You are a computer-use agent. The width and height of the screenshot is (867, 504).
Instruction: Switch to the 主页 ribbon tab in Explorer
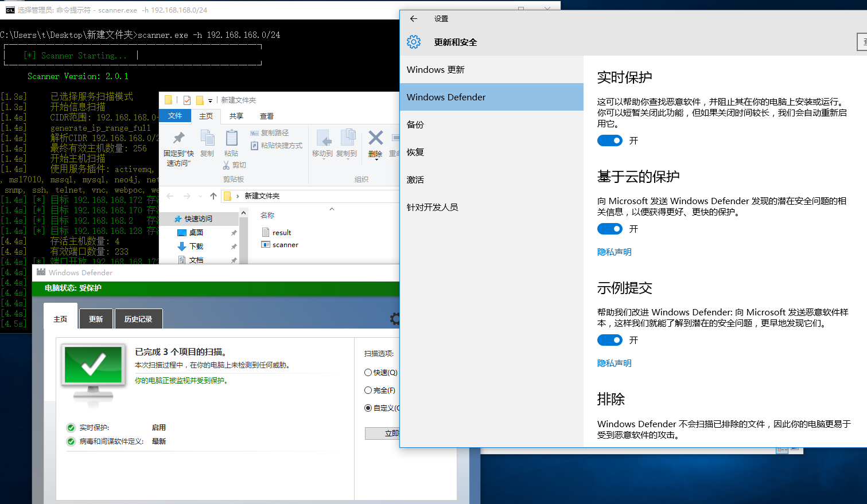[x=206, y=116]
